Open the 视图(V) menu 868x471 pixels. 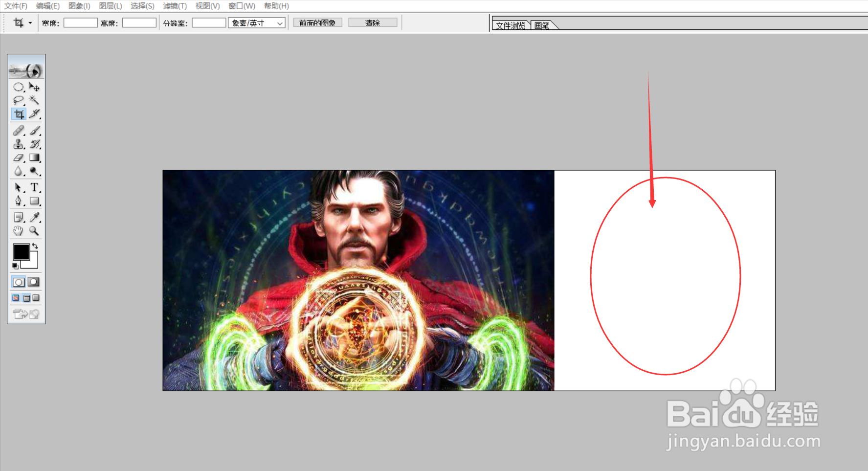pos(207,6)
